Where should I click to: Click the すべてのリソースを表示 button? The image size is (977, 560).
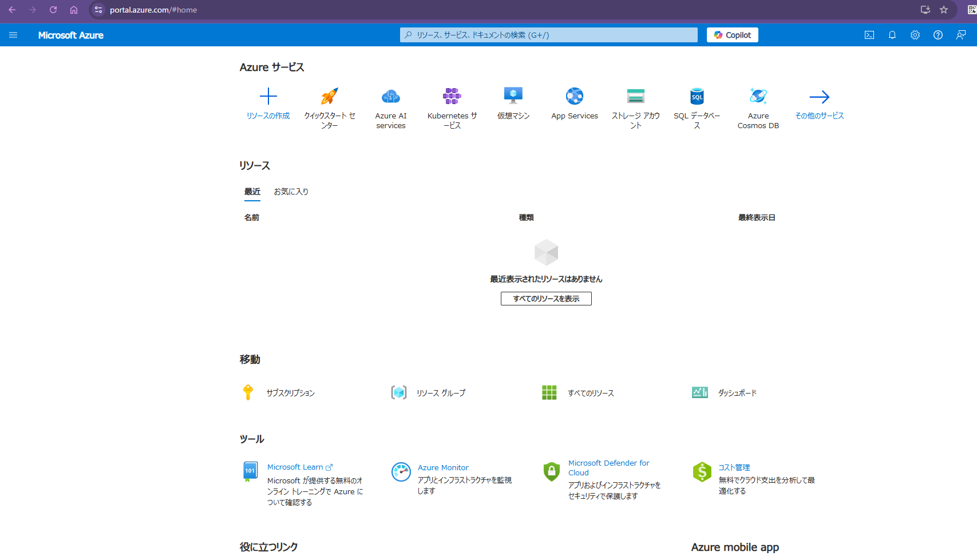(546, 299)
